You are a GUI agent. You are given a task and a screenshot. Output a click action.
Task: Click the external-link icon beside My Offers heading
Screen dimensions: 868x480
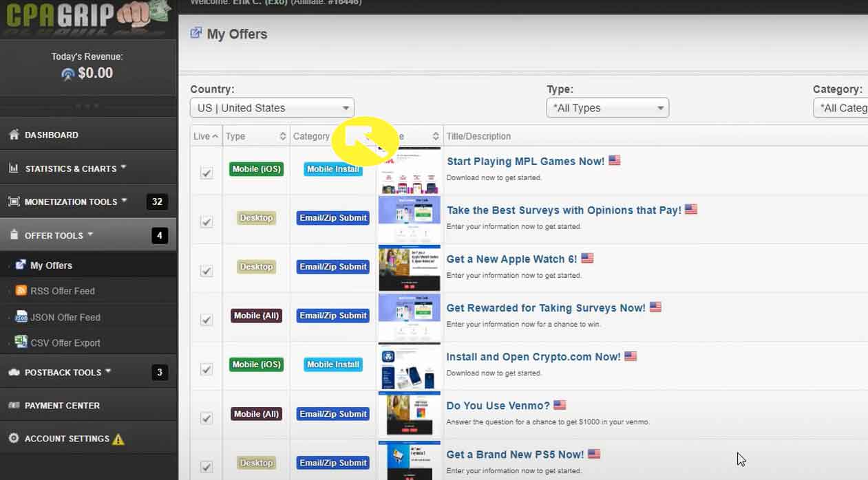(196, 33)
